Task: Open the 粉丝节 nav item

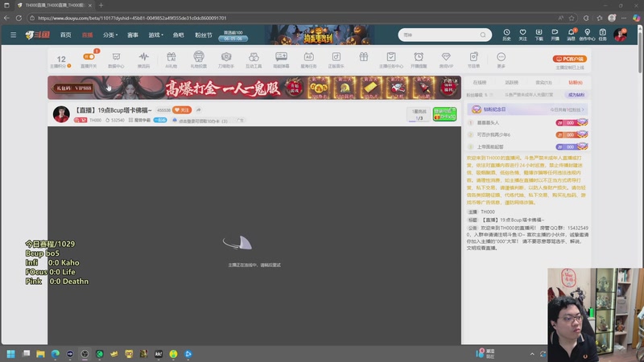Action: point(204,35)
